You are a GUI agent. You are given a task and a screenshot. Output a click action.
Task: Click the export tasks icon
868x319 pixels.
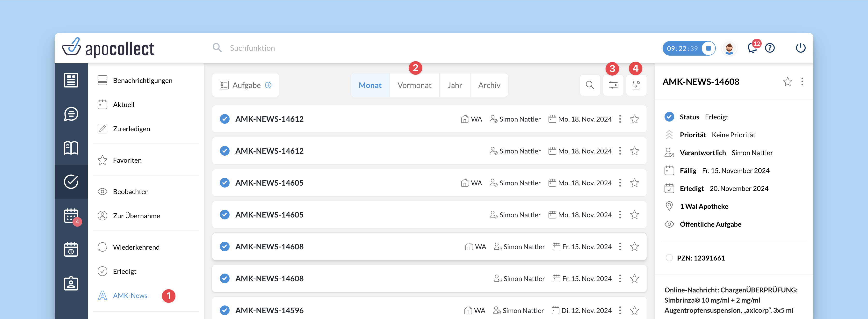click(636, 85)
